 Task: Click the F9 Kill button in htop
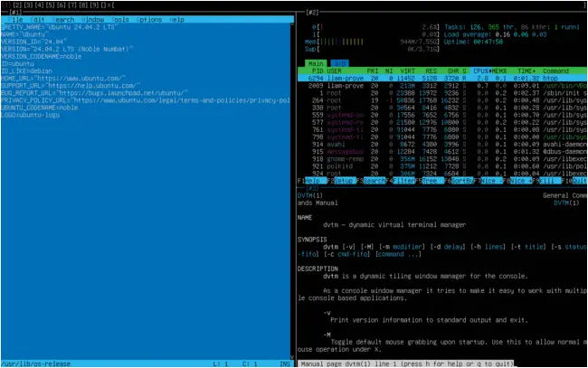(x=546, y=181)
